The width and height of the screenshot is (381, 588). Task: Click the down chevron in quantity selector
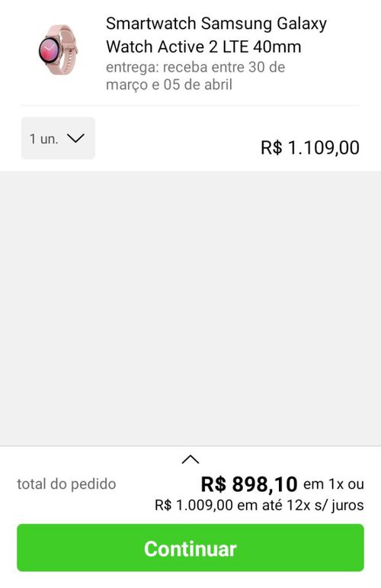coord(76,138)
